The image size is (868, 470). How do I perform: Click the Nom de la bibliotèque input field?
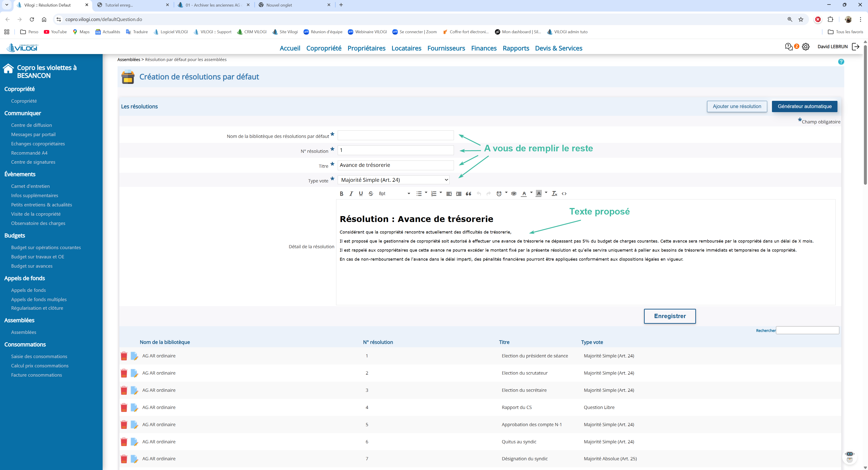pos(396,135)
